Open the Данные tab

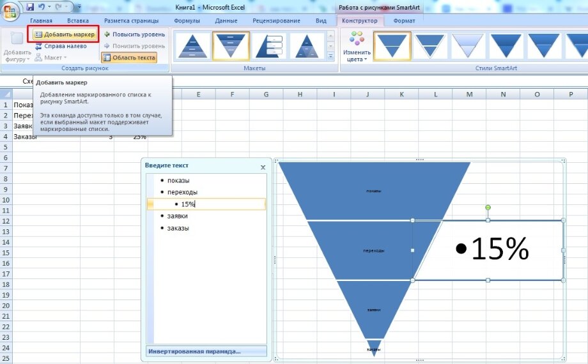coord(226,20)
